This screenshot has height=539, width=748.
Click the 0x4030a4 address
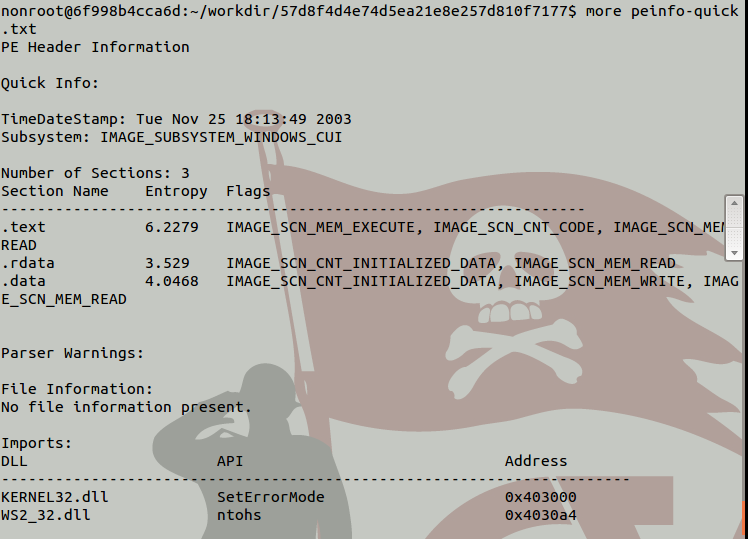(540, 515)
